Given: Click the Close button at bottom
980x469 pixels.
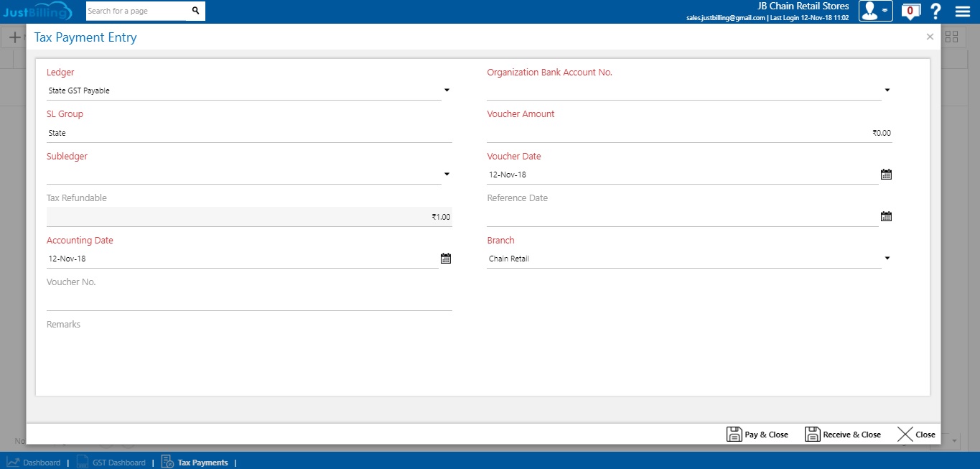Looking at the screenshot, I should (917, 434).
